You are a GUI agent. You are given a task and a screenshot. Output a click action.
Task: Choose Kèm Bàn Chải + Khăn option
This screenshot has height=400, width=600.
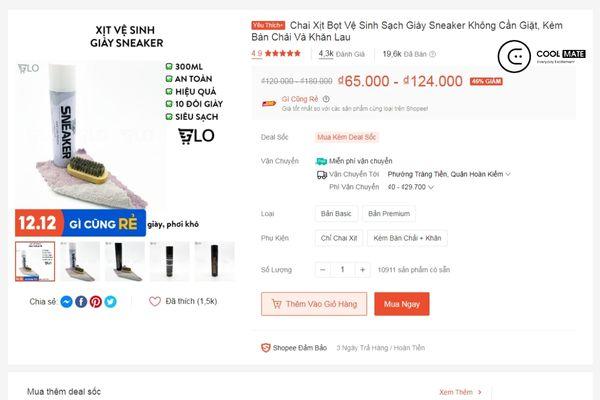407,238
